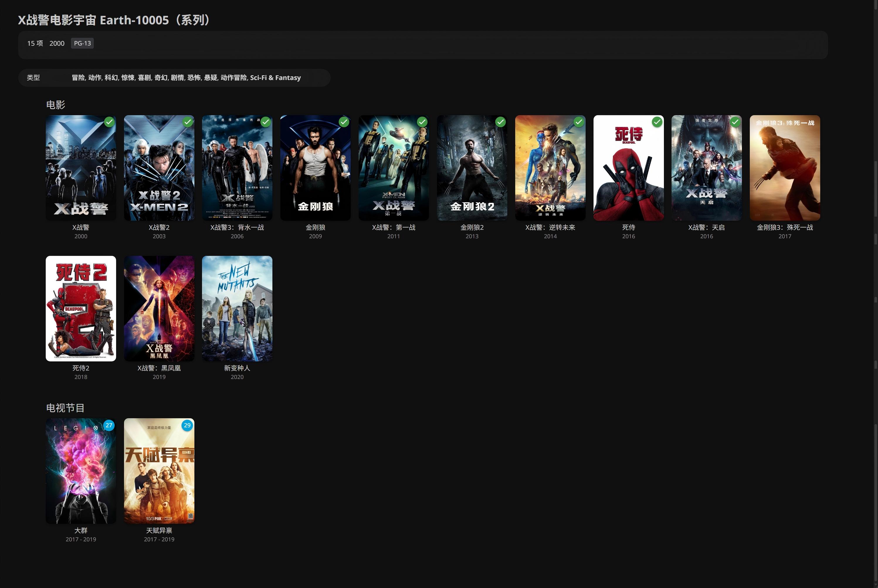
Task: Click the 剧情 genre link
Action: coord(177,78)
